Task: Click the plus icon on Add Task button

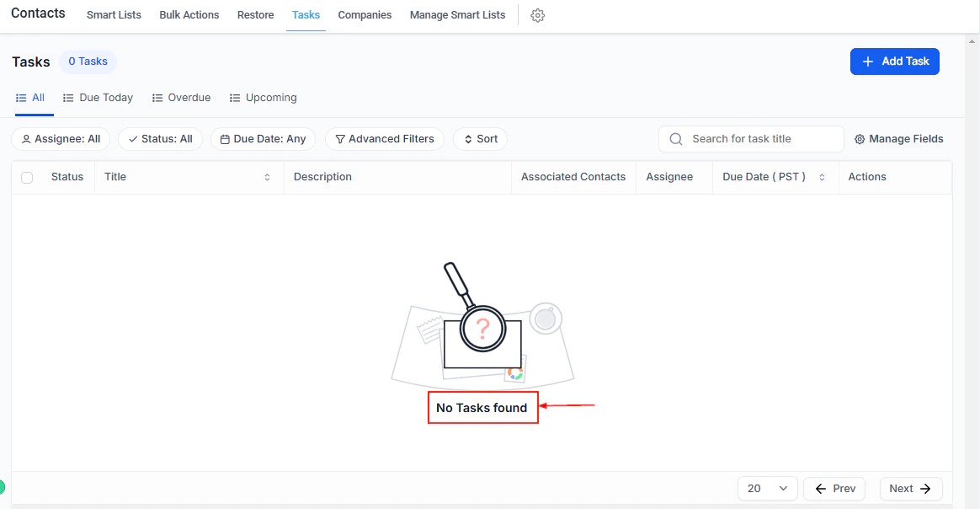Action: point(867,61)
